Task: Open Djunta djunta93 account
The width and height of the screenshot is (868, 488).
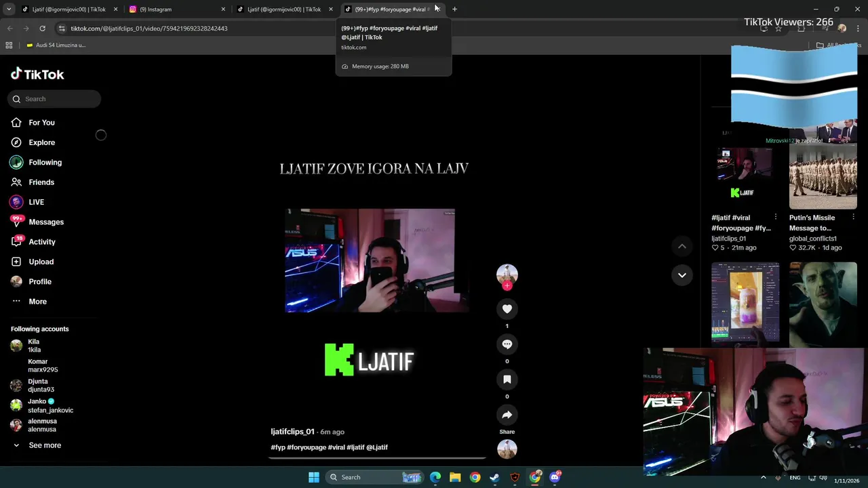Action: coord(41,386)
